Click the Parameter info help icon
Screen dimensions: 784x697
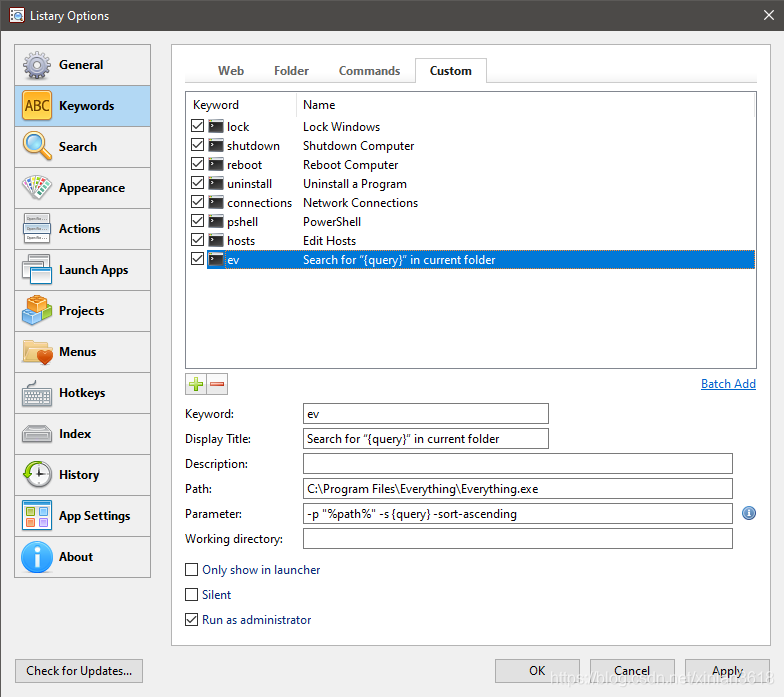(x=748, y=513)
